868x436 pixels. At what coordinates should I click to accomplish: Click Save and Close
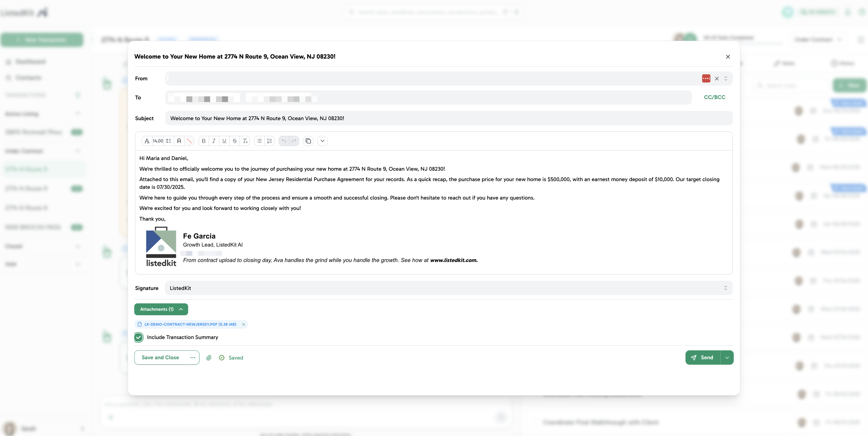[160, 357]
